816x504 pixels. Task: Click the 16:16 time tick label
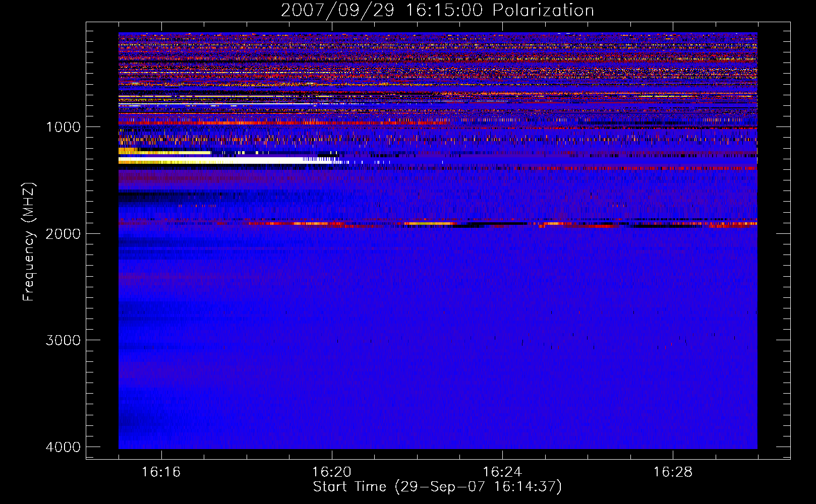click(x=161, y=472)
